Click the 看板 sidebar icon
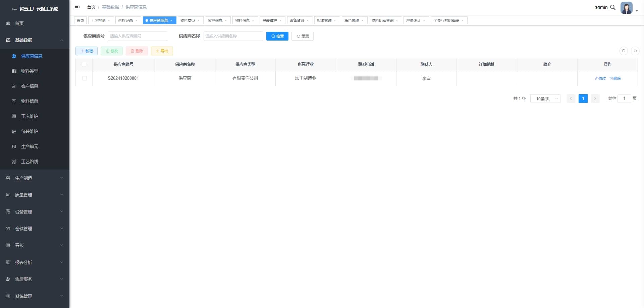The width and height of the screenshot is (644, 308). point(8,245)
